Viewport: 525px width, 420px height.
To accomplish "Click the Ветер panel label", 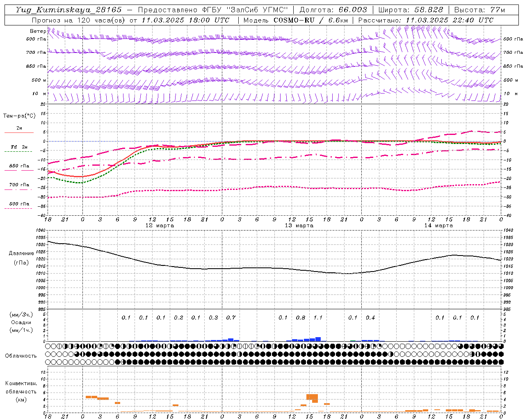I will pyautogui.click(x=38, y=31).
